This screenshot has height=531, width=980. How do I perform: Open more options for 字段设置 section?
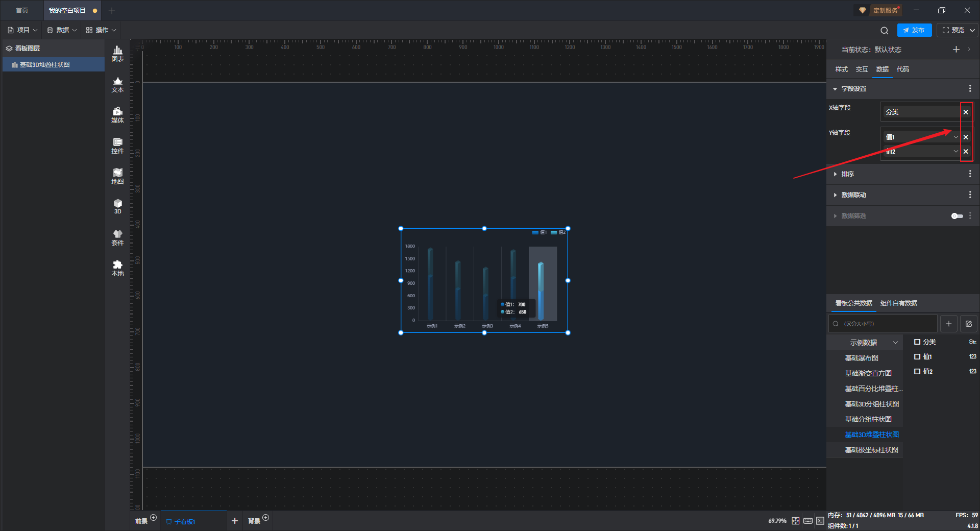[970, 89]
